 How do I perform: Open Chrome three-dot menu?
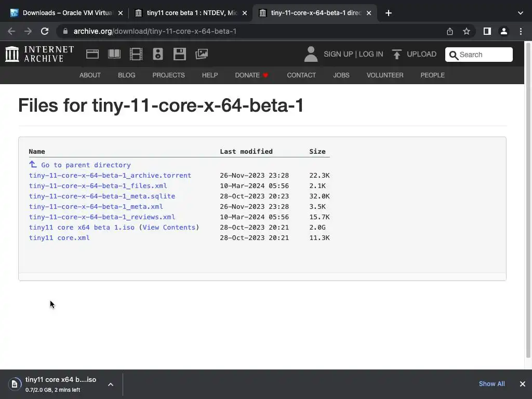[521, 31]
